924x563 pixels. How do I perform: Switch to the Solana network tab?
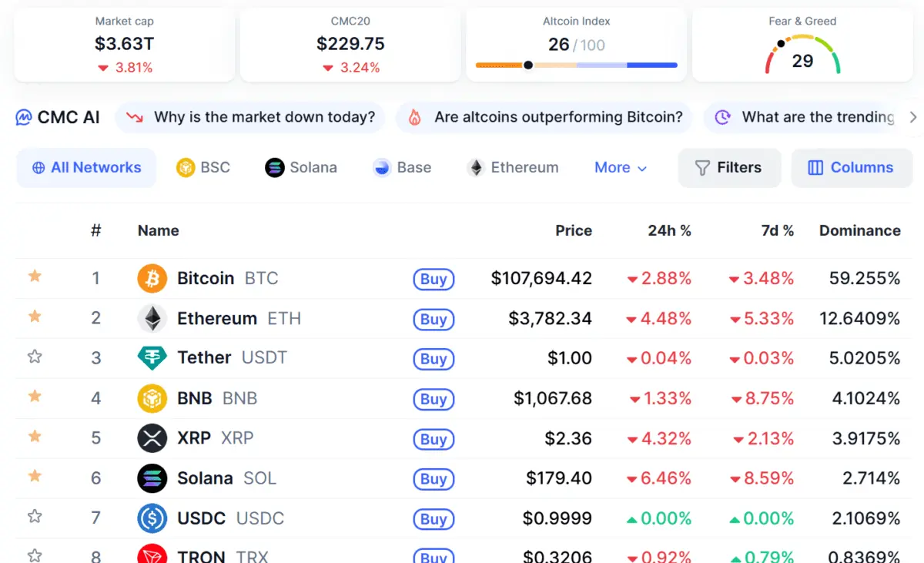pyautogui.click(x=301, y=168)
